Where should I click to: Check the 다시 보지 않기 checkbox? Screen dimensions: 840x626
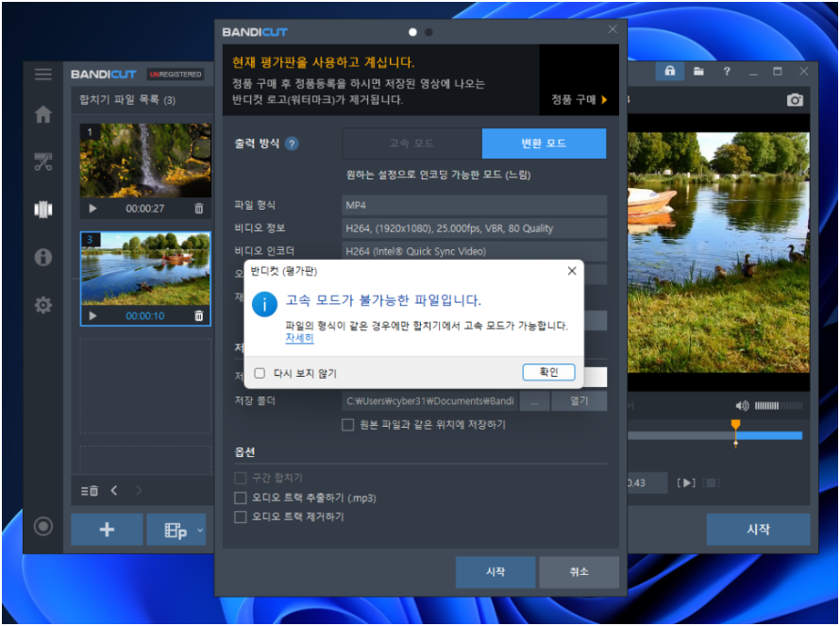(260, 373)
